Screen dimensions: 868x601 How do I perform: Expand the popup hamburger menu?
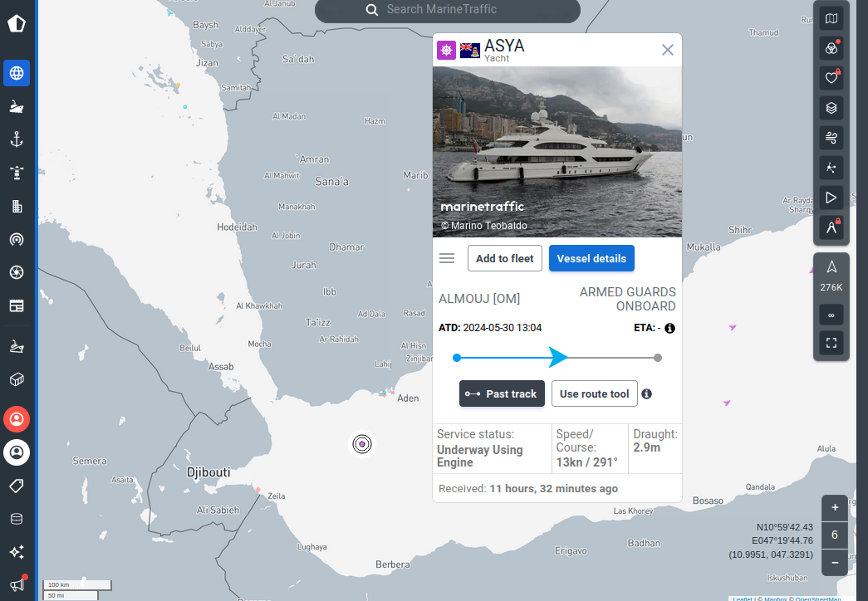pos(447,258)
